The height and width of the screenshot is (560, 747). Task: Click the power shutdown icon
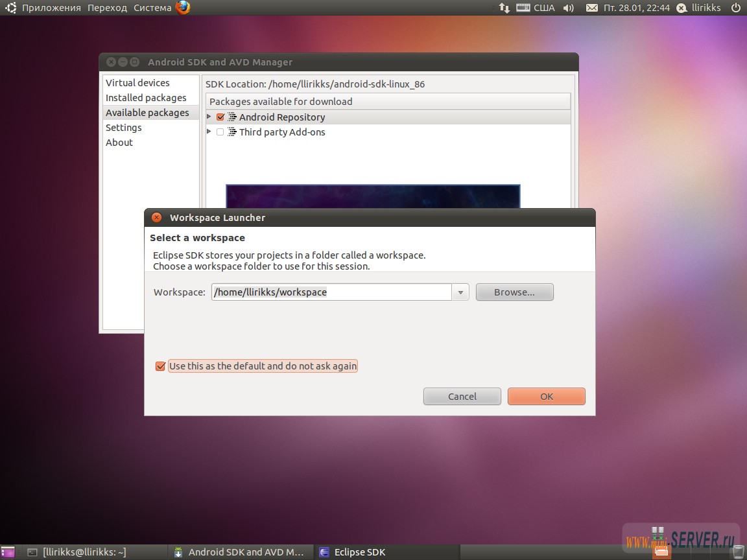click(736, 8)
